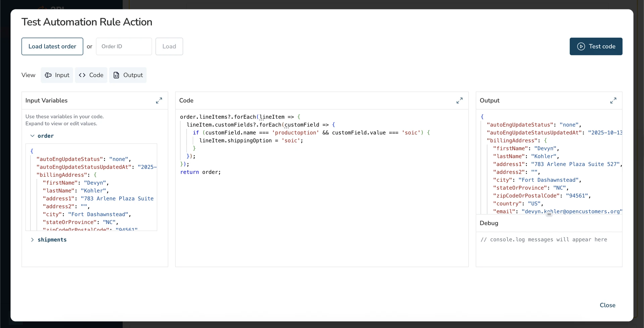Expand the Code panel to fullscreen
Screen dimensions: 644x328
(x=460, y=101)
